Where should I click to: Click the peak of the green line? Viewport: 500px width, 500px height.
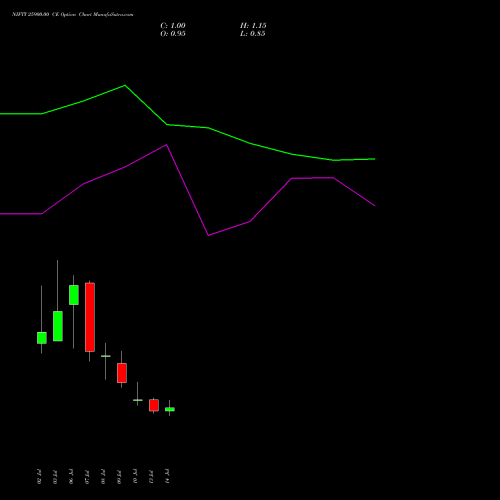coord(125,86)
